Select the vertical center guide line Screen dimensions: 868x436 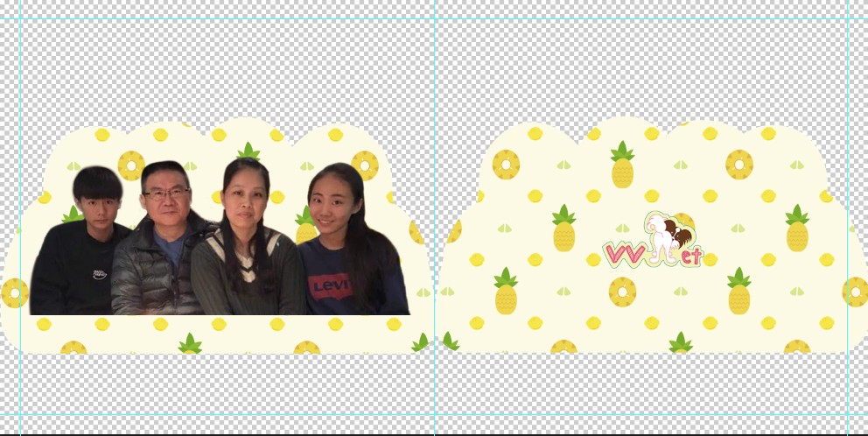pos(435,88)
